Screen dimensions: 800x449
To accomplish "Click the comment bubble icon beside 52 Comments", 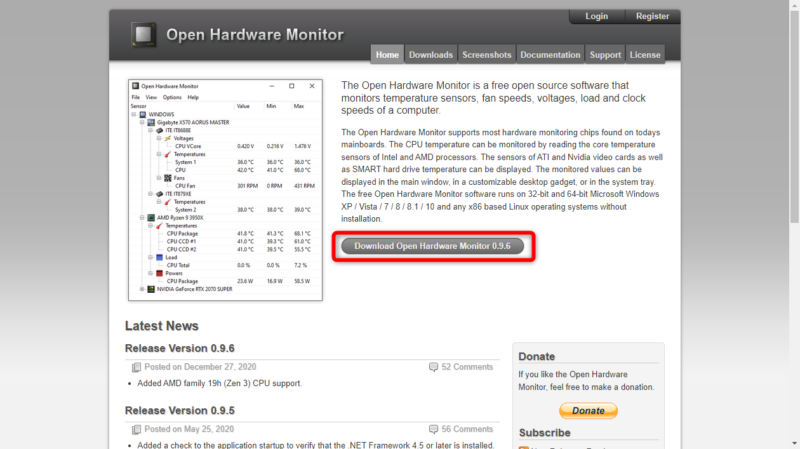I will (433, 367).
